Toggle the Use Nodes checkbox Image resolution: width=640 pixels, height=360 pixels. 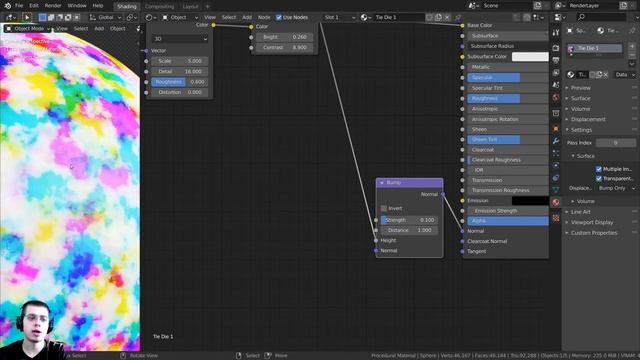coord(279,18)
